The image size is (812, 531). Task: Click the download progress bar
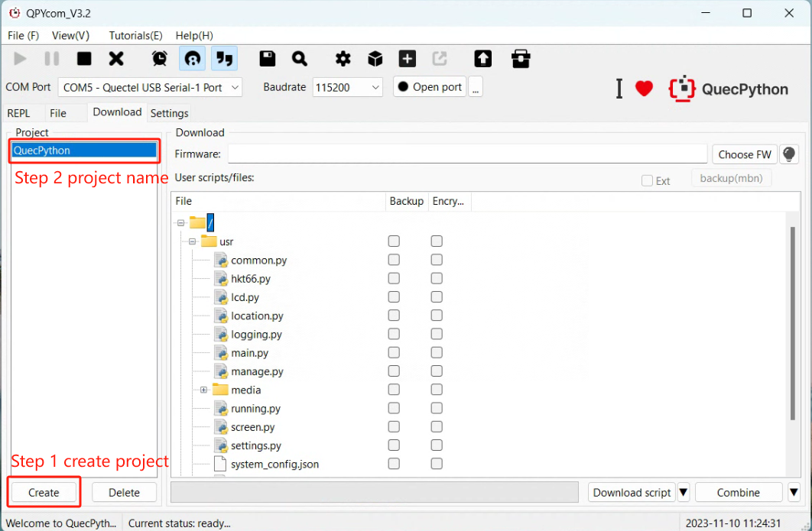(x=375, y=492)
